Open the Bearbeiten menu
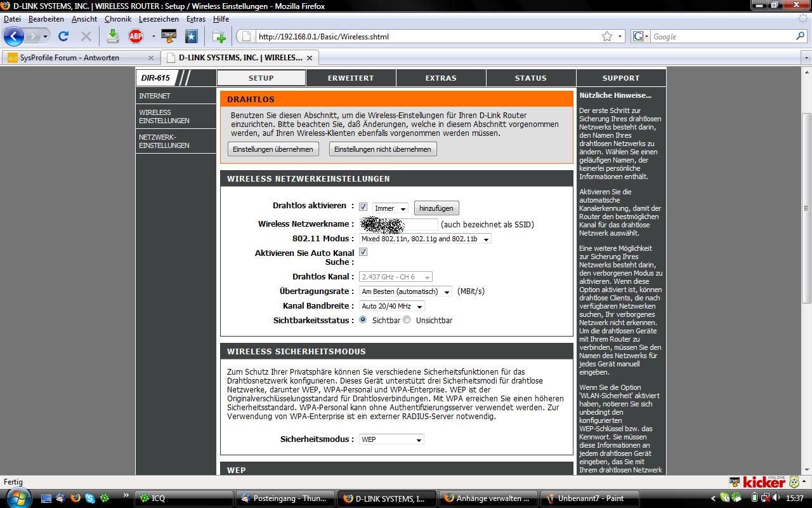The image size is (812, 508). tap(46, 19)
